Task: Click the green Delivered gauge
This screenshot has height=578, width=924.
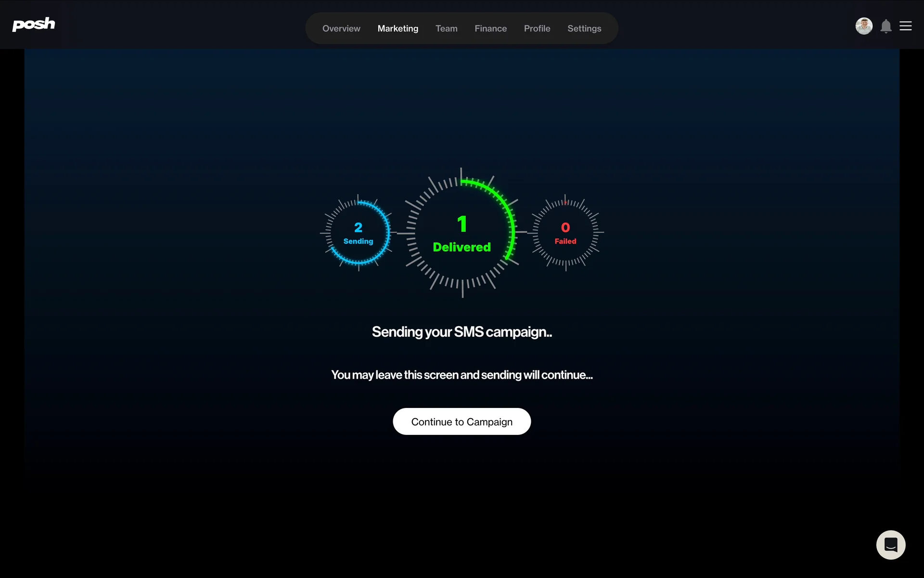Action: click(x=462, y=233)
